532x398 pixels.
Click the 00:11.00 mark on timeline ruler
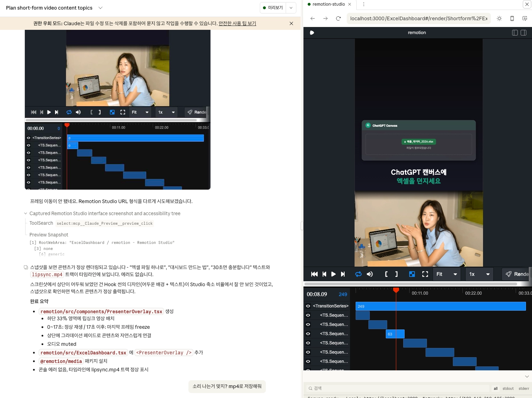click(420, 293)
